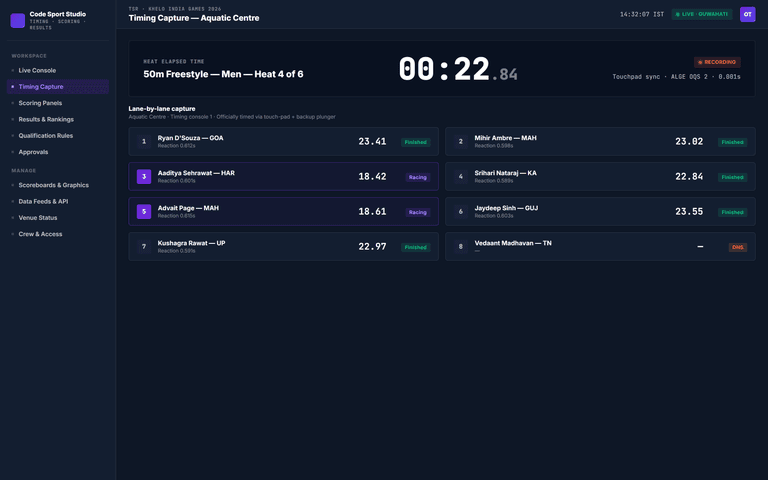768x480 pixels.
Task: Click the LIVE GUWAHATI status badge
Action: pyautogui.click(x=702, y=14)
